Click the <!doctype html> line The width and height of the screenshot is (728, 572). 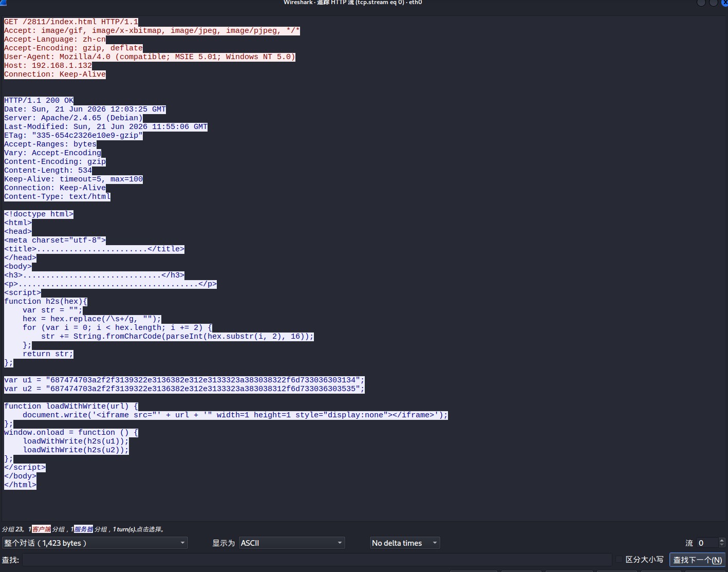click(x=39, y=214)
